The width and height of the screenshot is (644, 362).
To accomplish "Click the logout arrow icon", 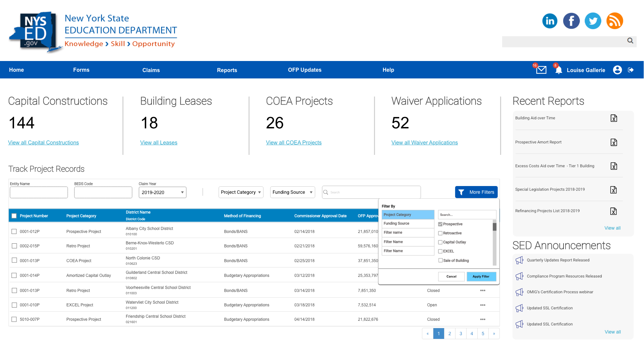I will [631, 70].
